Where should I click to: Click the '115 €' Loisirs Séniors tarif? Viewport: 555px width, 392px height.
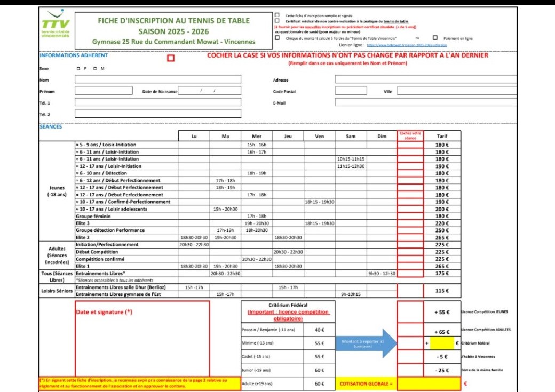click(x=442, y=291)
